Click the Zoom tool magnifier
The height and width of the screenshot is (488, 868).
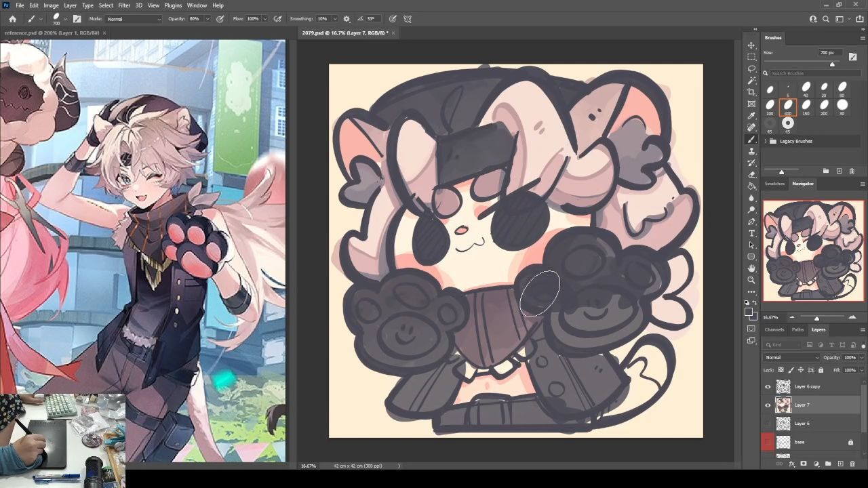[x=751, y=280]
